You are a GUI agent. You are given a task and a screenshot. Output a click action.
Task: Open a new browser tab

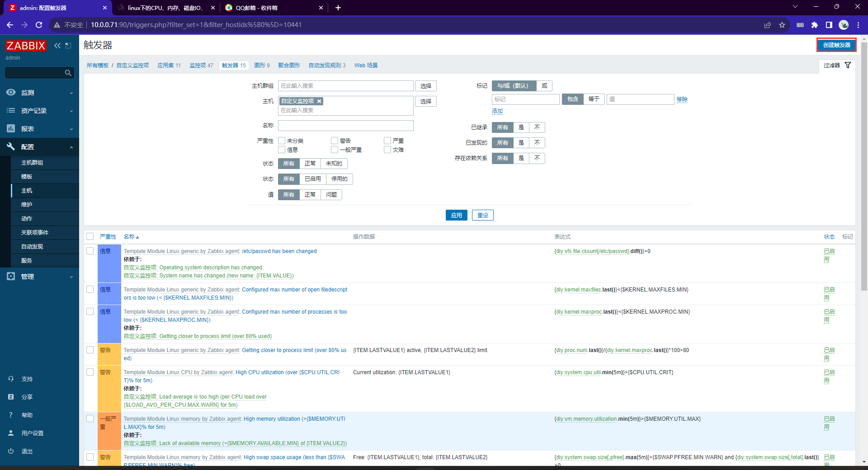pos(338,8)
